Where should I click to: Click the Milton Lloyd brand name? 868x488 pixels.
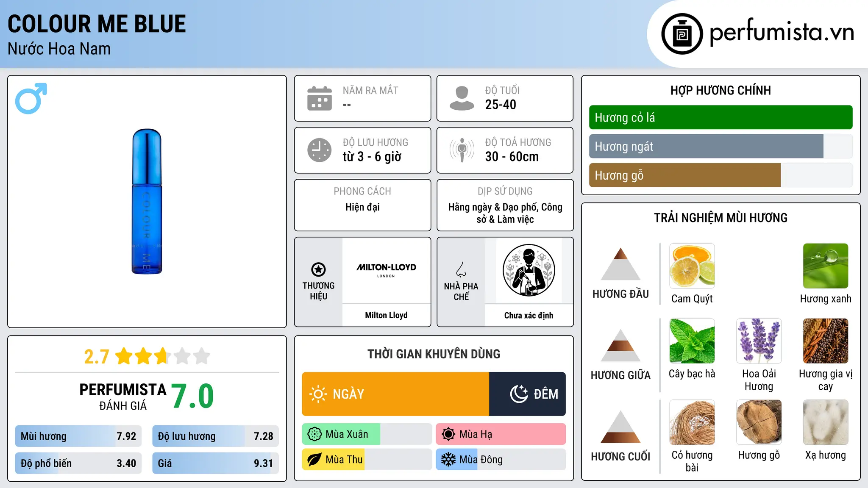pyautogui.click(x=386, y=315)
